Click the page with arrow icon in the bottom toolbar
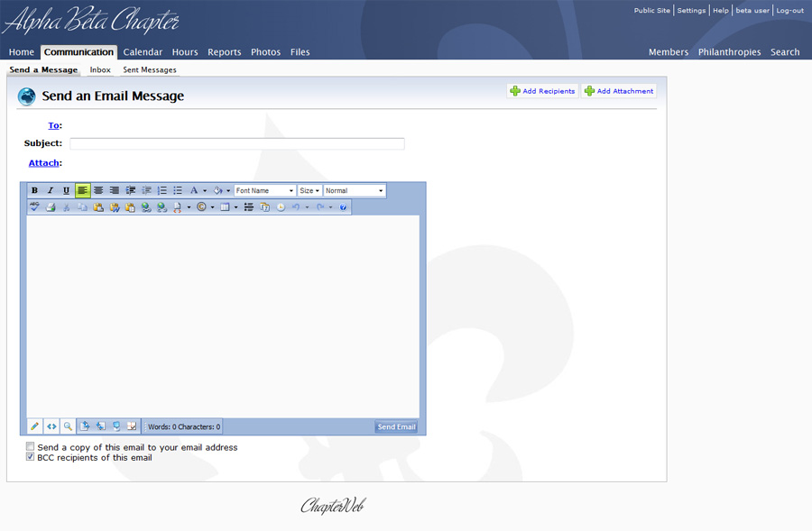812x531 pixels. pyautogui.click(x=85, y=426)
